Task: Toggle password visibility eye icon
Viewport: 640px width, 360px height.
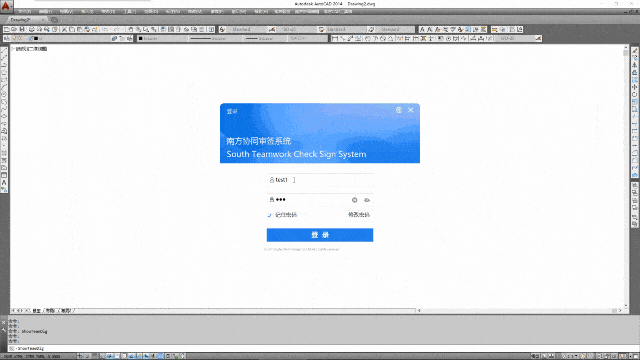Action: click(367, 200)
